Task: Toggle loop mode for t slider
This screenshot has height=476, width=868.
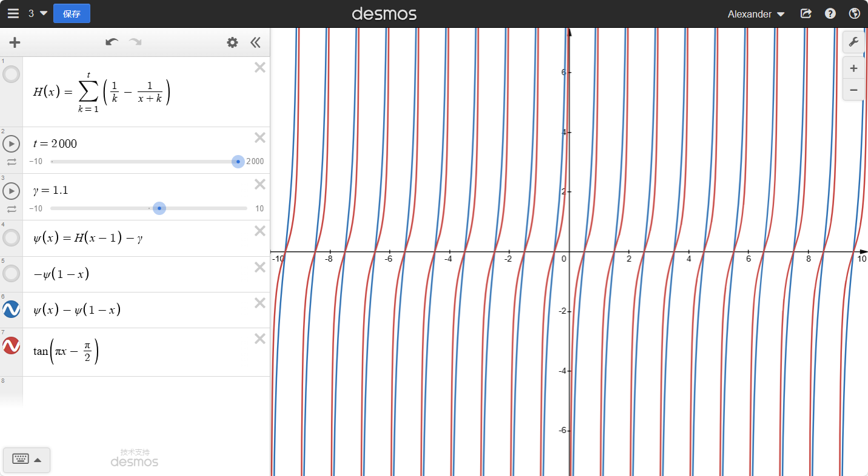Action: pyautogui.click(x=12, y=162)
